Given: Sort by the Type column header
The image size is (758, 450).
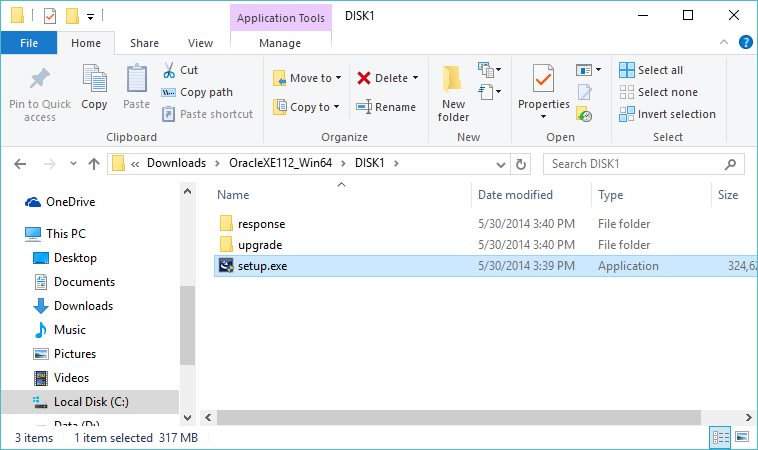Looking at the screenshot, I should coord(611,195).
